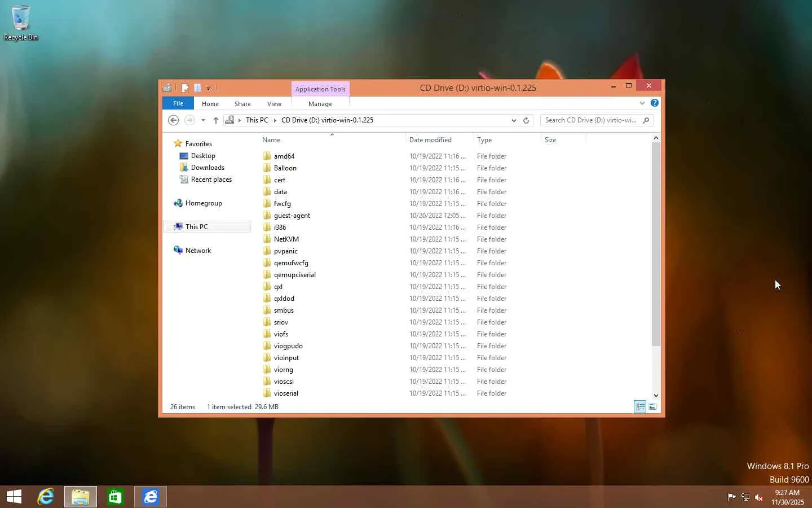Click the qxl folder name
Viewport: 812px width, 508px height.
(x=278, y=287)
